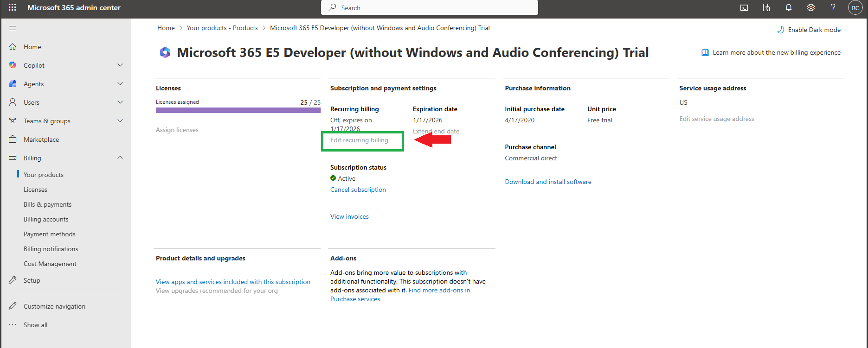
Task: Click the search magnifier icon
Action: click(332, 7)
